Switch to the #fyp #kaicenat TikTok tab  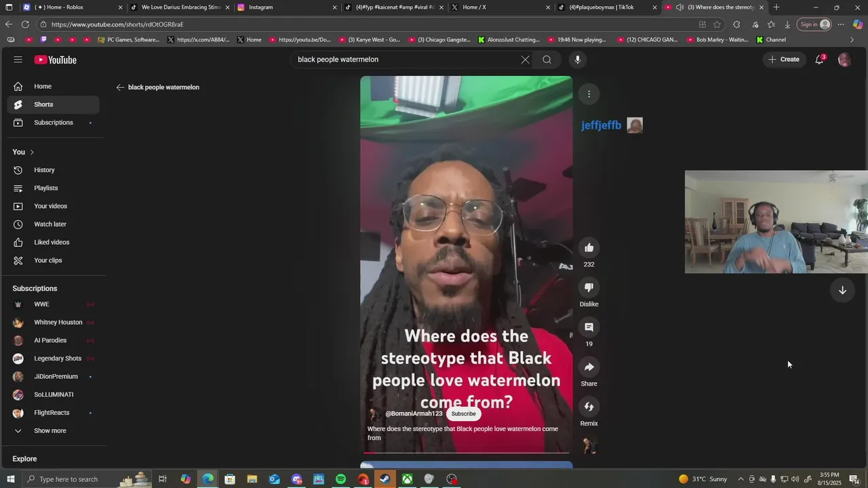(x=393, y=7)
